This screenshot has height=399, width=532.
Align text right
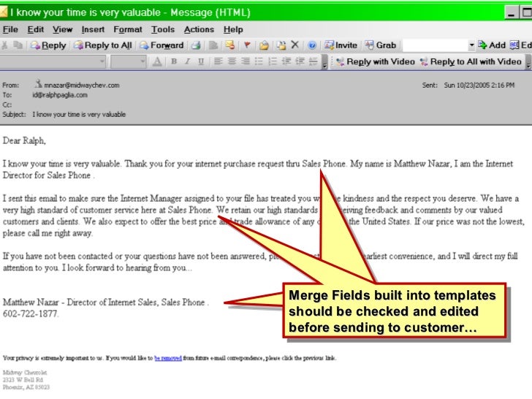click(246, 61)
